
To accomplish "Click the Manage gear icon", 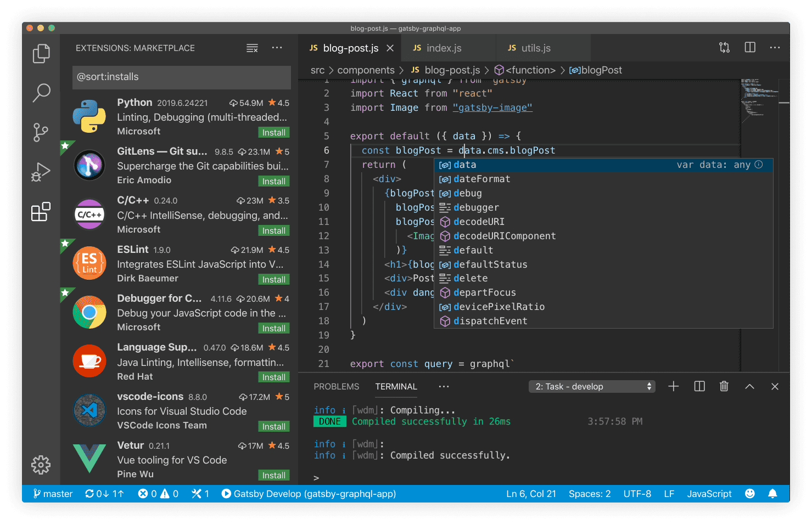I will point(41,465).
